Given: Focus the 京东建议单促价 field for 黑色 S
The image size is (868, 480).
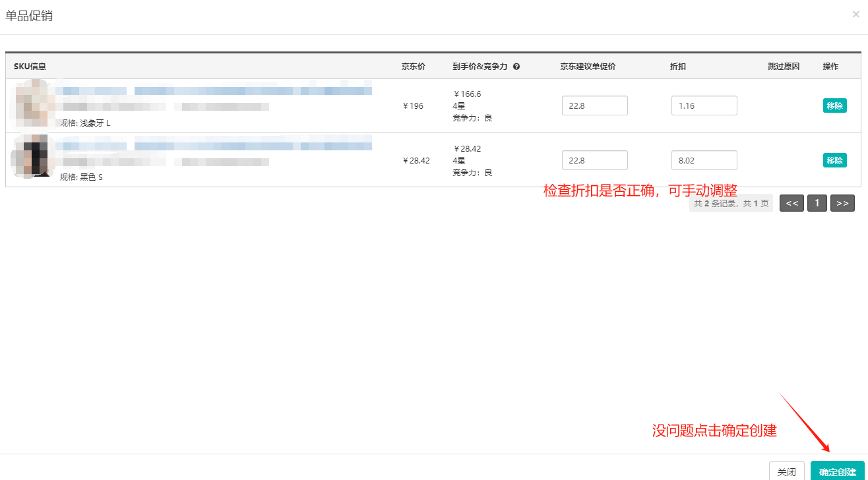Looking at the screenshot, I should [x=594, y=160].
